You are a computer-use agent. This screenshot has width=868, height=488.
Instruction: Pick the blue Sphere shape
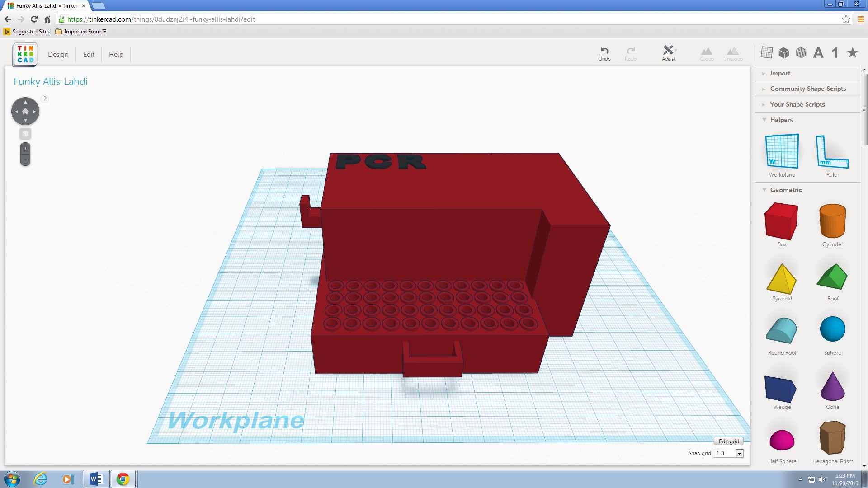click(x=832, y=329)
